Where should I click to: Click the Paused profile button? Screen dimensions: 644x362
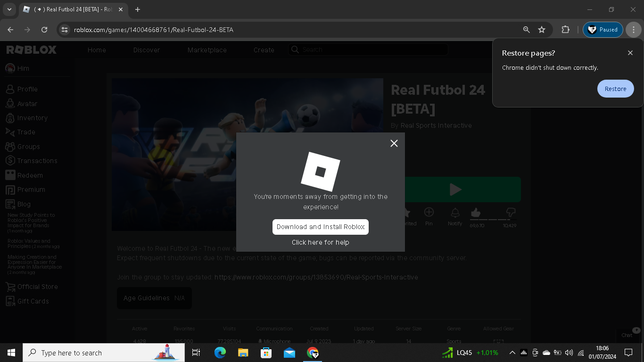coord(603,30)
